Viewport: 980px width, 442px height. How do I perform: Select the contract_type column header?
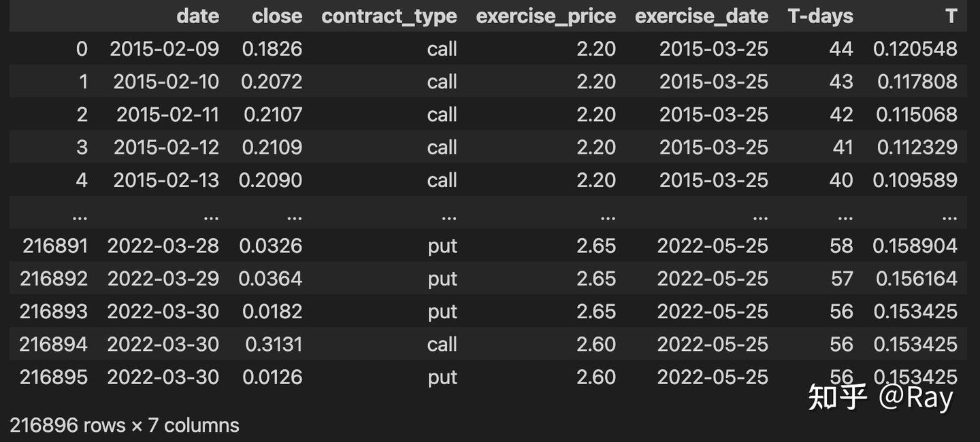[389, 16]
